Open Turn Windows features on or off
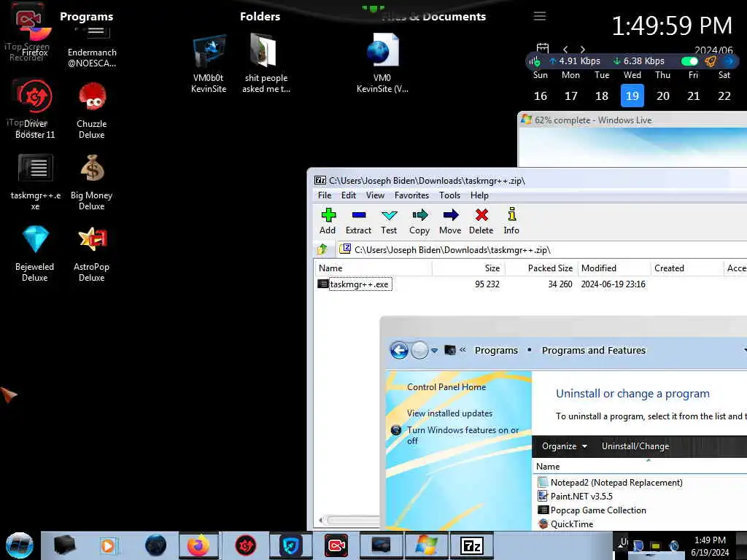 (x=462, y=435)
